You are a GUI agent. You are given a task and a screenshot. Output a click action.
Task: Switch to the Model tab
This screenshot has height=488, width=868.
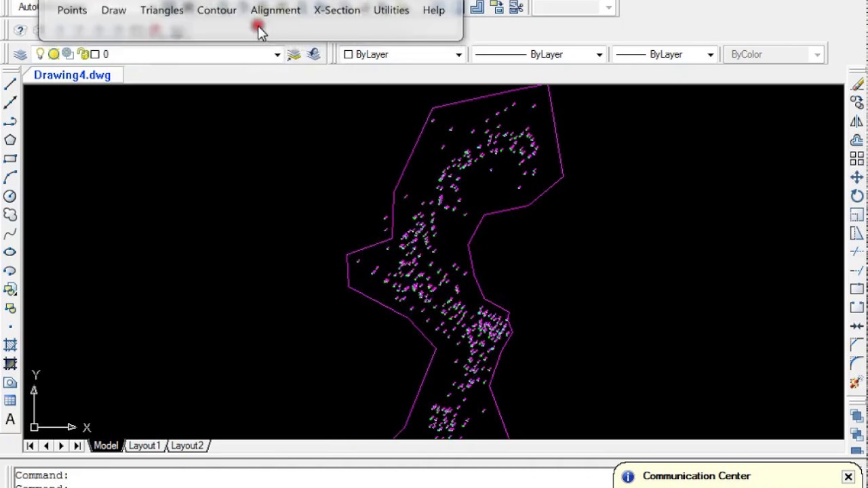pos(105,445)
